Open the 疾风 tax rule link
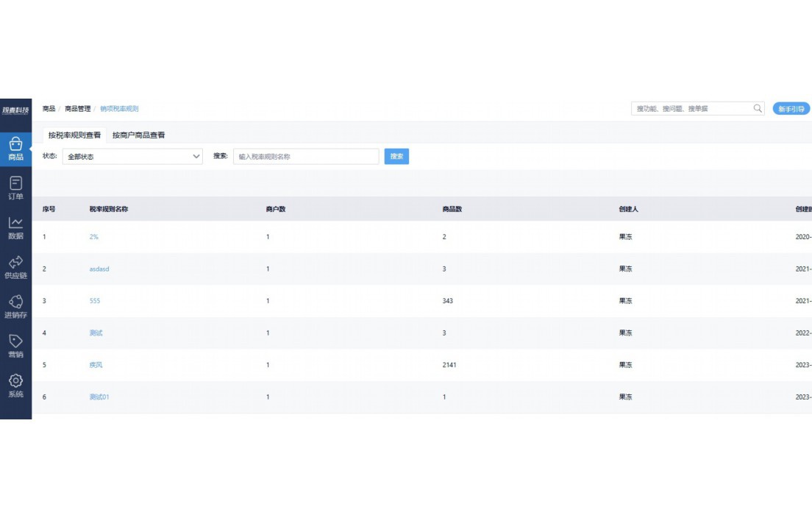Viewport: 812px width, 518px height. coord(96,365)
